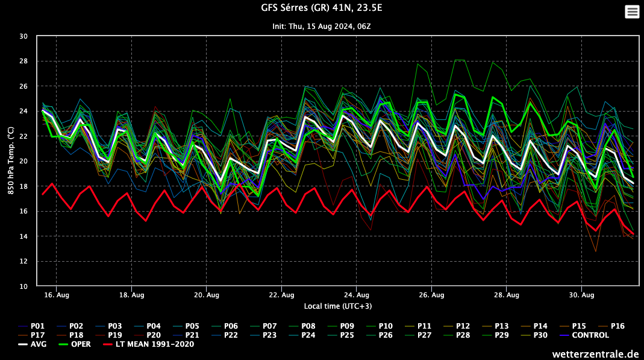This screenshot has height=360, width=644.
Task: Open the chart context menu hamburger icon
Action: pyautogui.click(x=632, y=11)
